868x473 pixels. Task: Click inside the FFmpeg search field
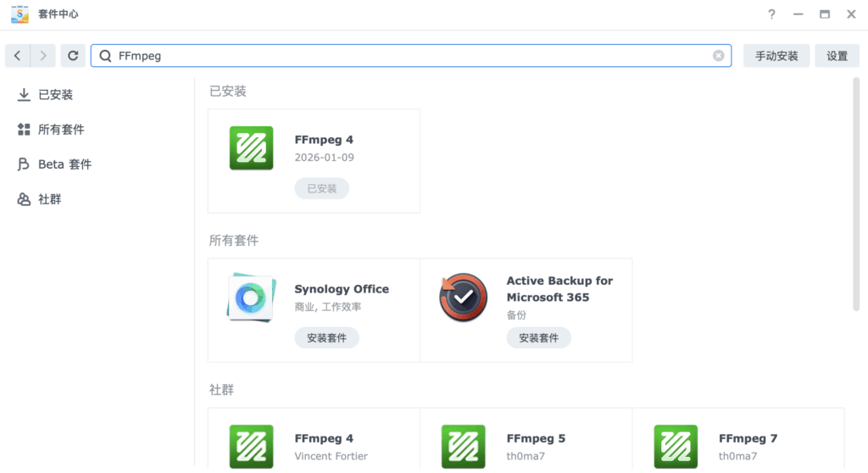[407, 56]
